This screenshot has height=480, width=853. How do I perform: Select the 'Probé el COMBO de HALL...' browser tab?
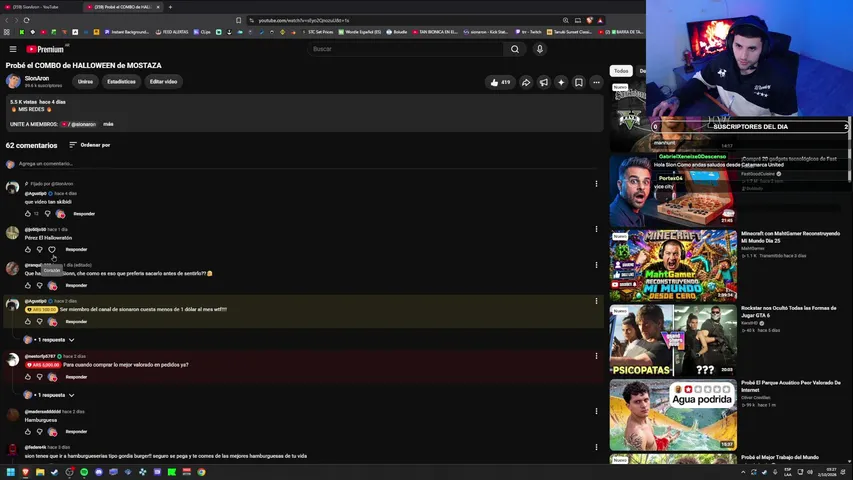(123, 7)
